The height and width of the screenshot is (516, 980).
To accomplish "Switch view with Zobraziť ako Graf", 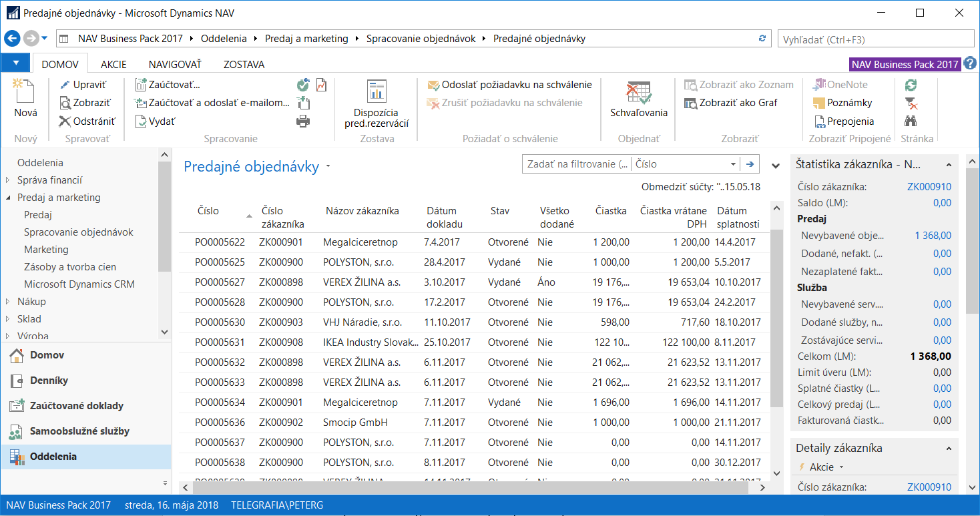I will tap(731, 103).
